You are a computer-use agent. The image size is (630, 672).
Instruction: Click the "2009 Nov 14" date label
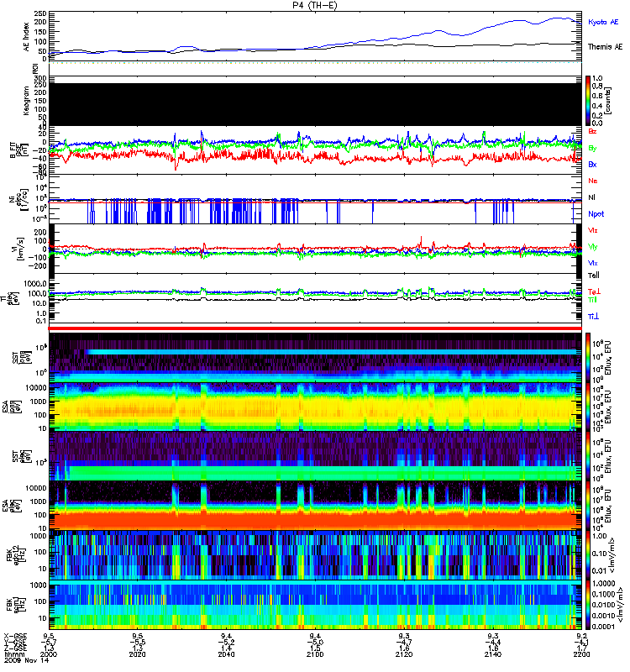click(26, 660)
